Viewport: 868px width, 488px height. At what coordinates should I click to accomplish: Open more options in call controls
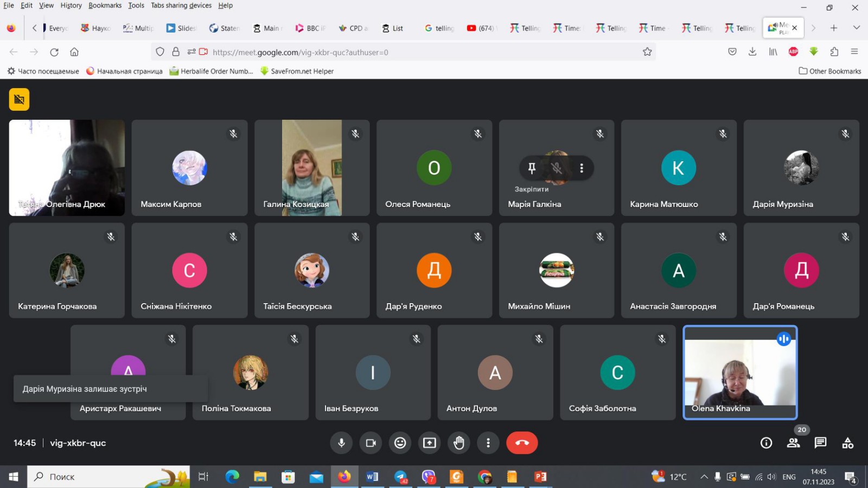(488, 443)
